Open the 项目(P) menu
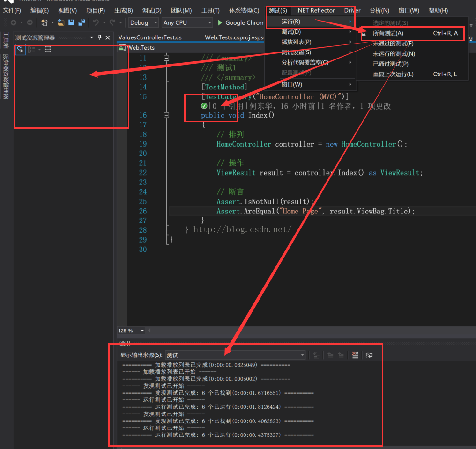This screenshot has height=449, width=476. tap(96, 10)
